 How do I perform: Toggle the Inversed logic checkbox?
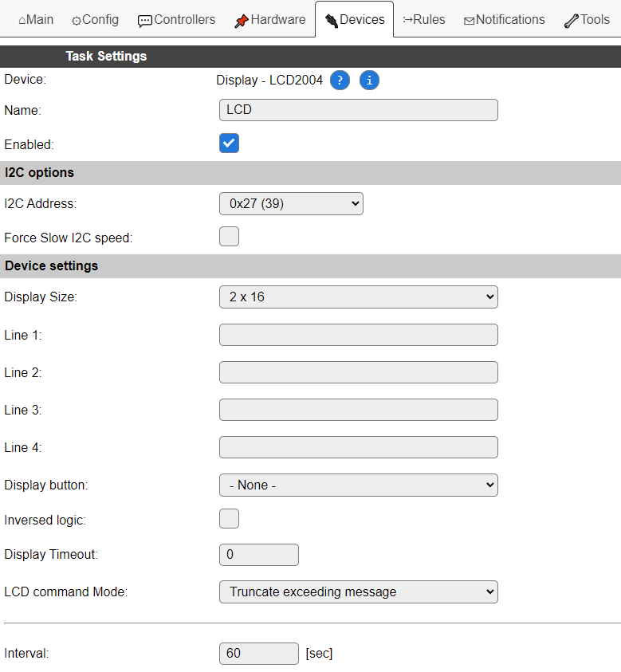[230, 519]
